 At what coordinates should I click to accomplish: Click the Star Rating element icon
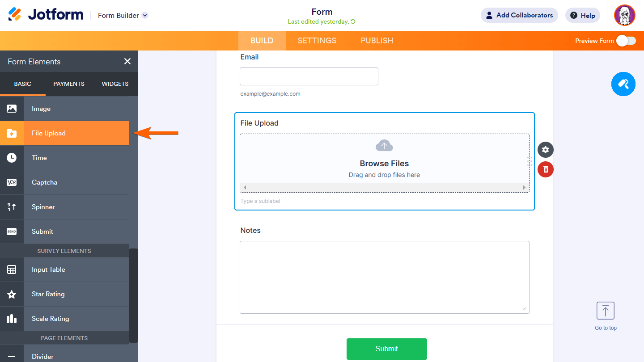[12, 294]
